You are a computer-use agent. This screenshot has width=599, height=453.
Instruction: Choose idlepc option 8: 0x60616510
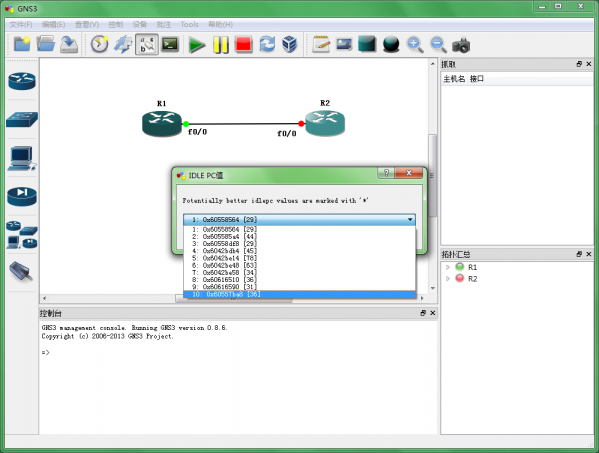click(x=300, y=280)
